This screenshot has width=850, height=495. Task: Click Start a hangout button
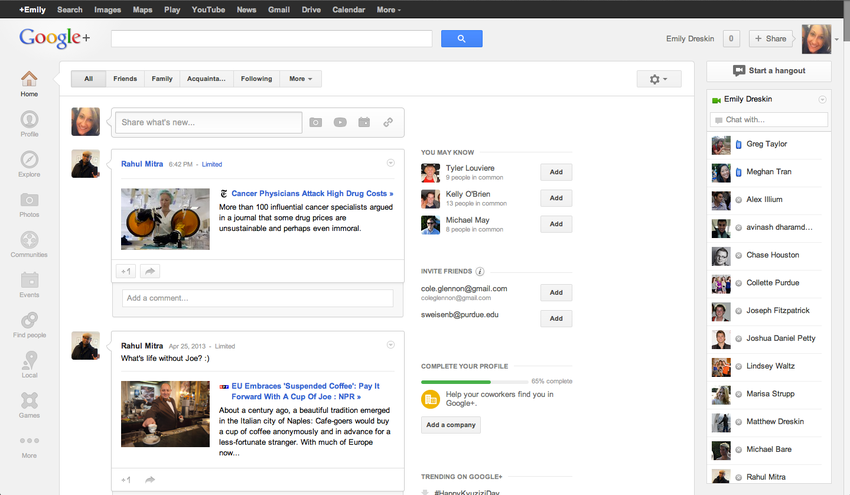(769, 70)
